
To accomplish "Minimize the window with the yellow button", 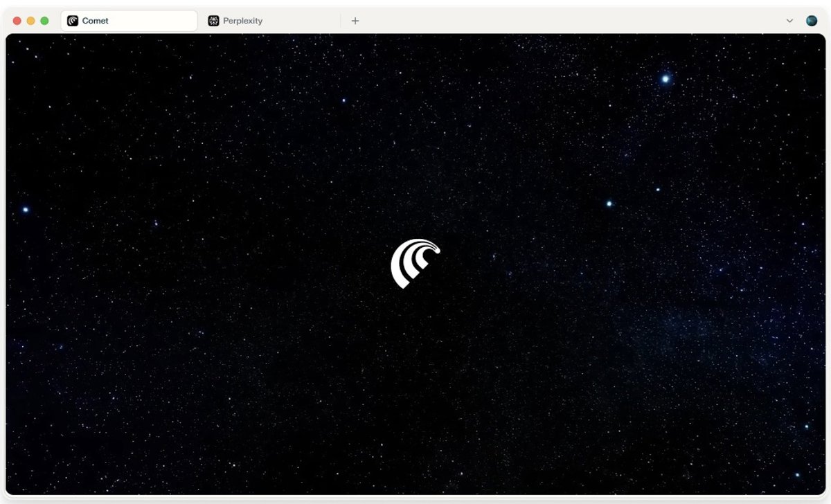I will coord(30,21).
